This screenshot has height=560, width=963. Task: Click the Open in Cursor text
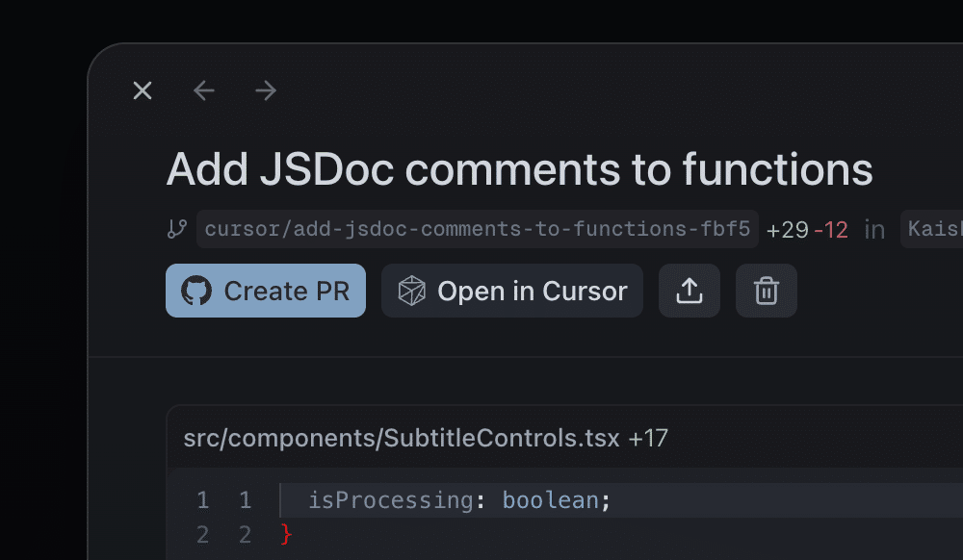pos(532,291)
